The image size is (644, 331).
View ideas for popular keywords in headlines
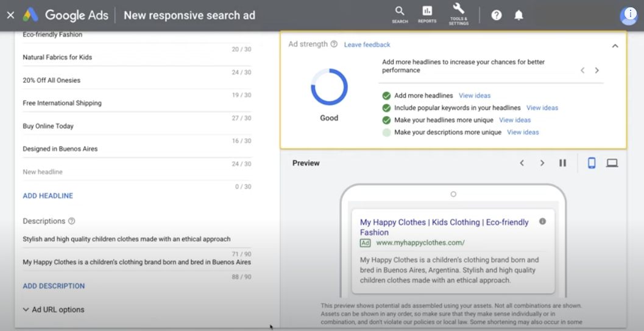point(542,108)
